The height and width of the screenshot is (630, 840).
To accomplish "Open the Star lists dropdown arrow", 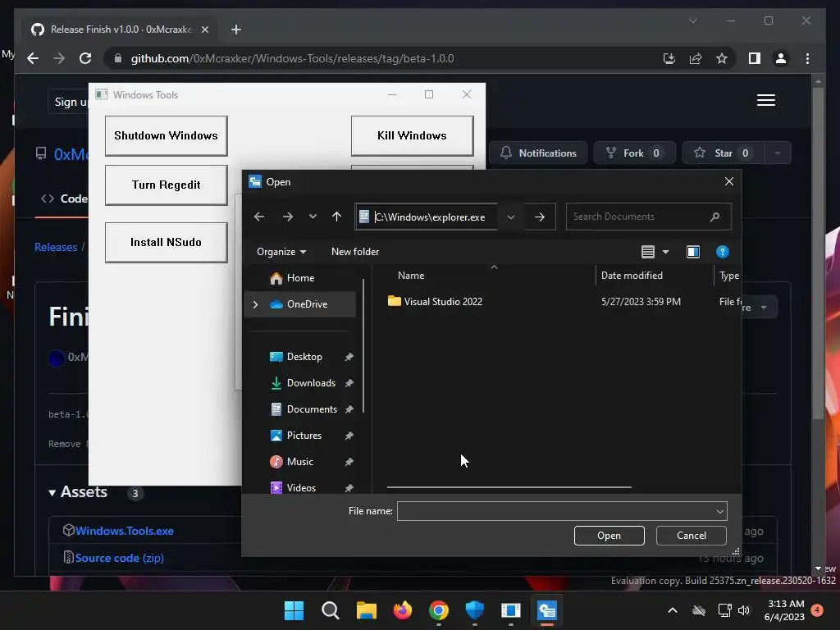I will 778,153.
